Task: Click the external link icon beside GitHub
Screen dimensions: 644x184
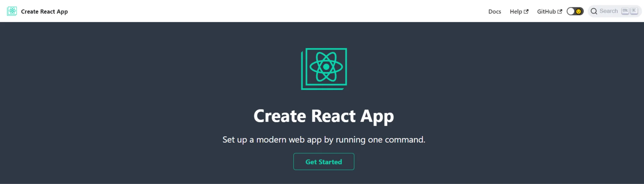Action: (559, 11)
